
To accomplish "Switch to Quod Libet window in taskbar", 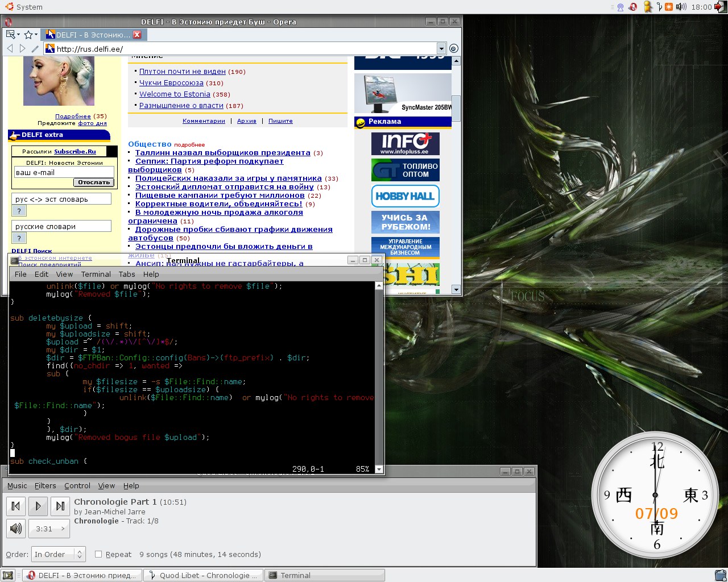I will (x=203, y=575).
